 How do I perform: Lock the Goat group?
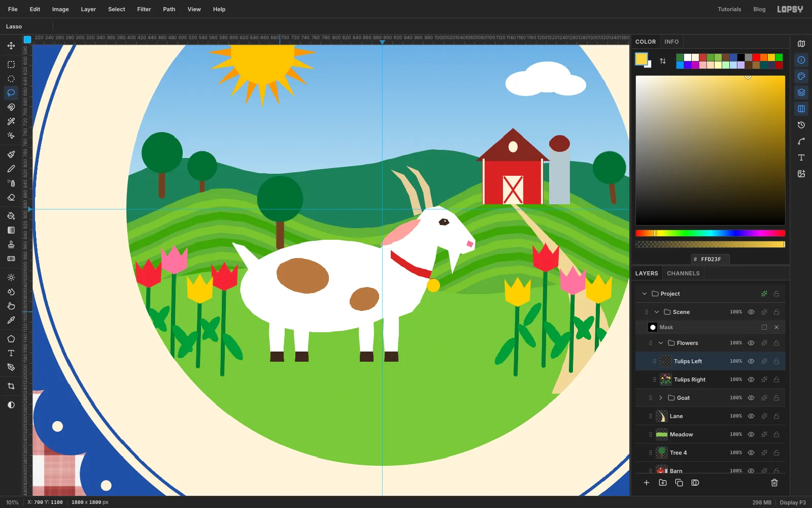click(x=776, y=398)
